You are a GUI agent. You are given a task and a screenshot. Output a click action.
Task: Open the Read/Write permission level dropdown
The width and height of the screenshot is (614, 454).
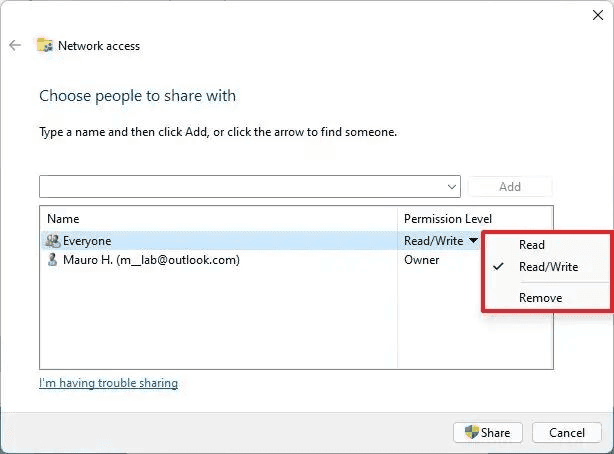[472, 241]
